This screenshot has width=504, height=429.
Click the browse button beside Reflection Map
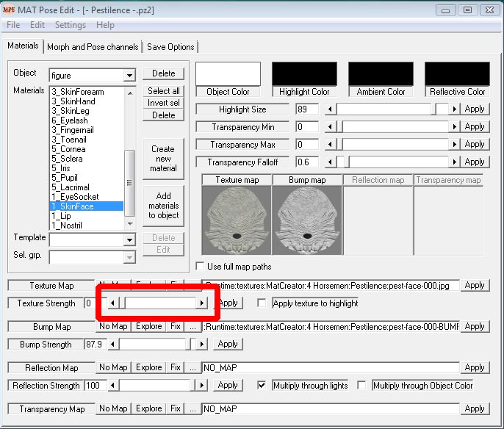[192, 367]
